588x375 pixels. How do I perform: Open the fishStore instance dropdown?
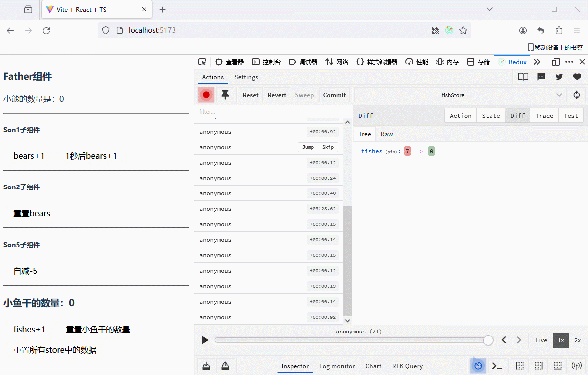[559, 95]
